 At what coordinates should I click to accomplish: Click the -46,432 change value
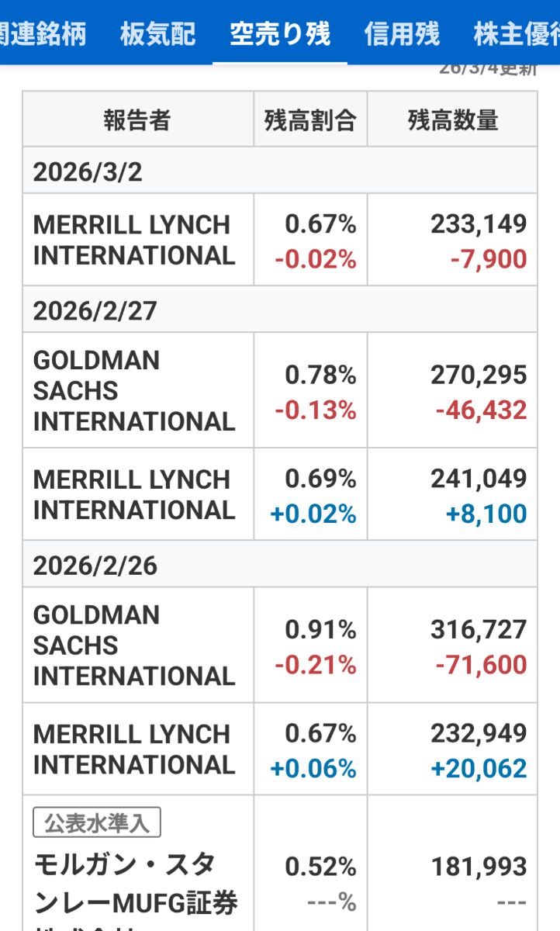coord(481,410)
